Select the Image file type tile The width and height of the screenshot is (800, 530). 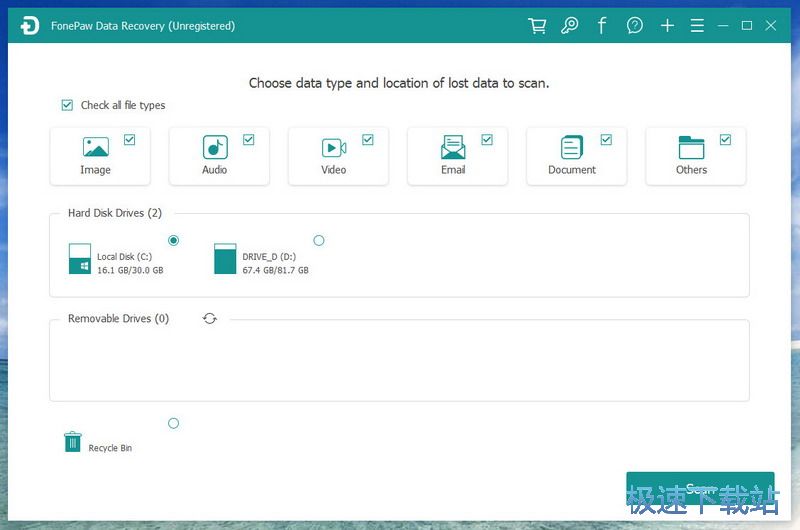tap(96, 155)
